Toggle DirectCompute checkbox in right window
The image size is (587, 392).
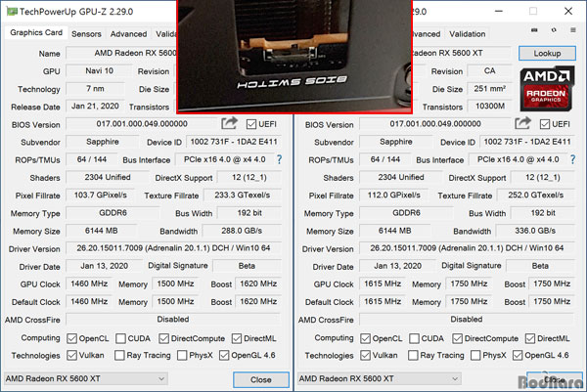(x=457, y=338)
